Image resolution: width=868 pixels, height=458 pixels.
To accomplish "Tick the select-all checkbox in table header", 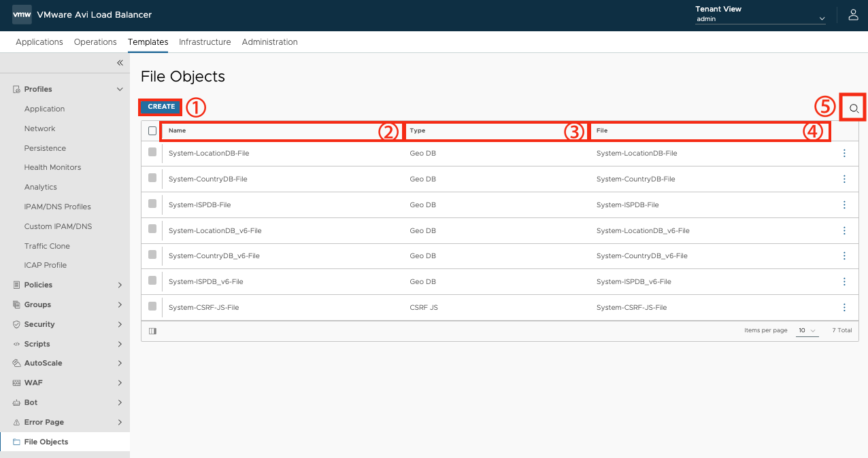I will coord(152,130).
